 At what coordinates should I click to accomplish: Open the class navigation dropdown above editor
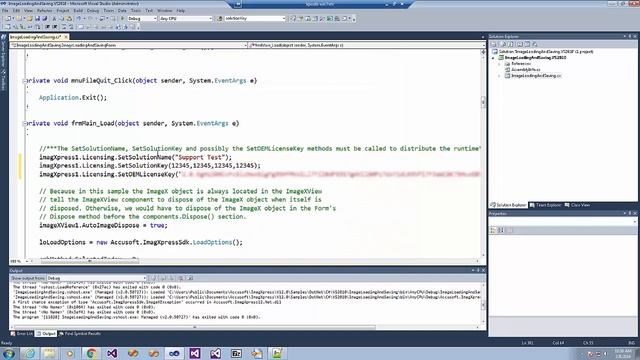coord(129,45)
